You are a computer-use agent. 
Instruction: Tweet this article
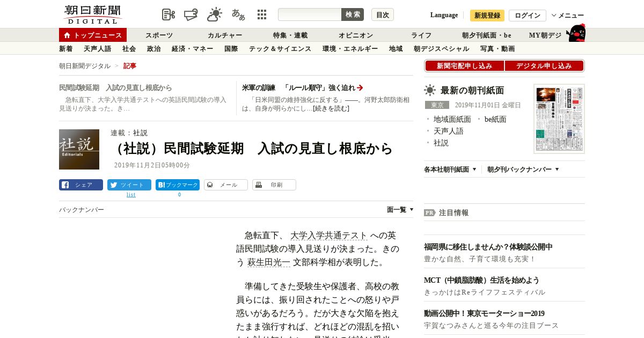click(129, 185)
